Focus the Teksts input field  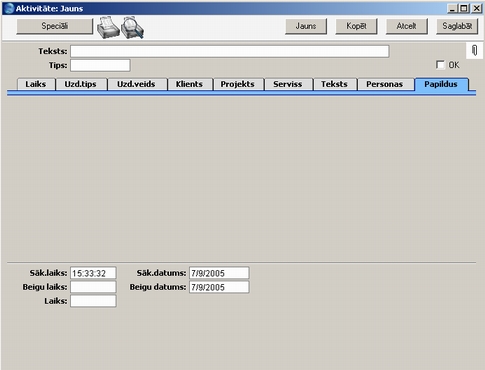point(230,51)
